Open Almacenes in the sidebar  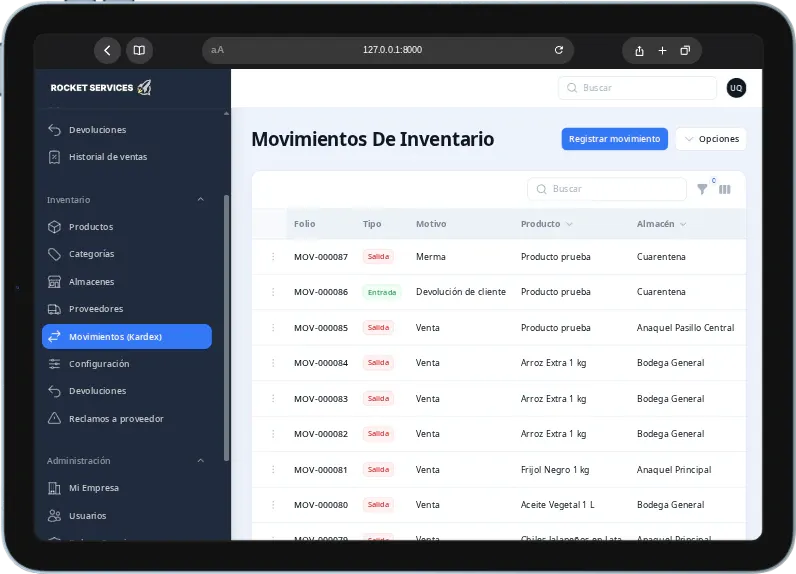(127, 282)
